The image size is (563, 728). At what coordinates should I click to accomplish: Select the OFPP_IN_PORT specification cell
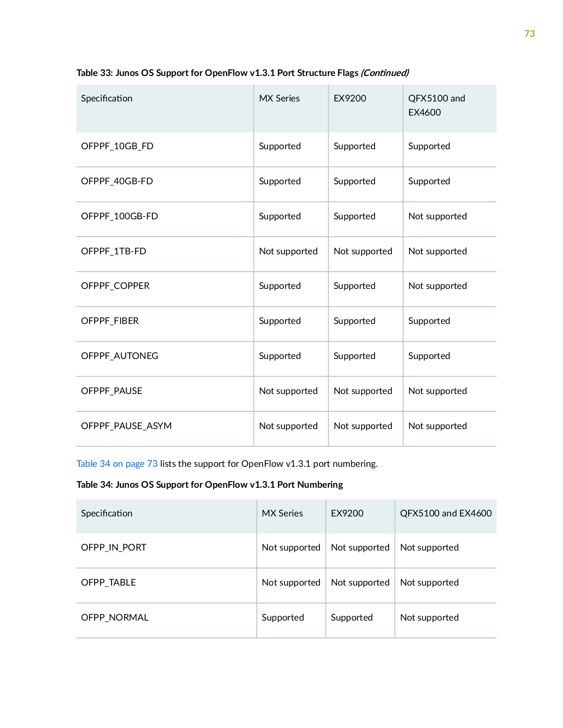pos(114,547)
